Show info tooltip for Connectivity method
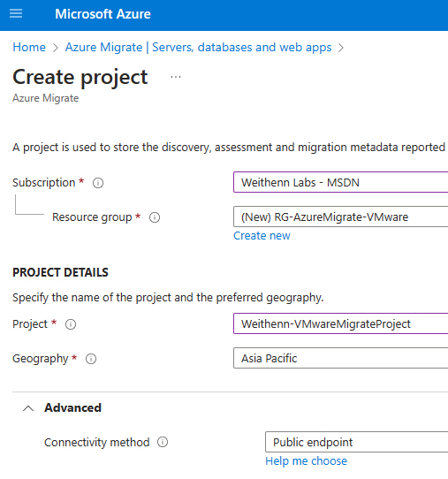The height and width of the screenshot is (479, 448). pyautogui.click(x=163, y=442)
